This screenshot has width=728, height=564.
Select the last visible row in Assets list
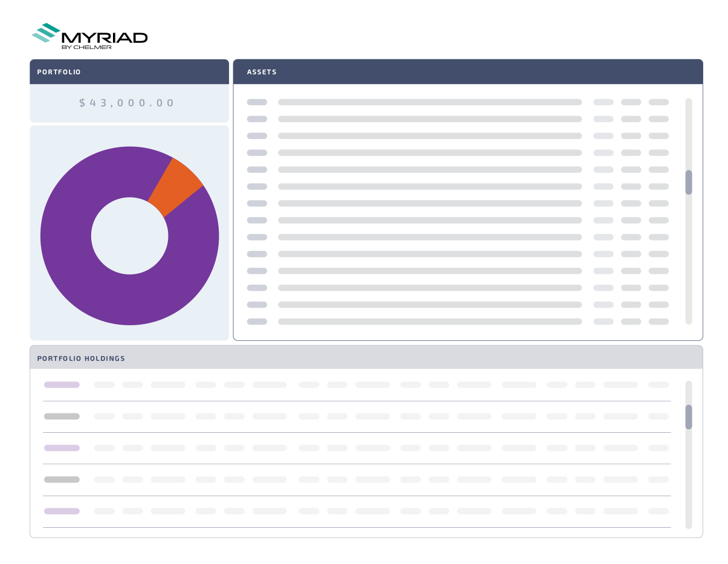[x=430, y=322]
